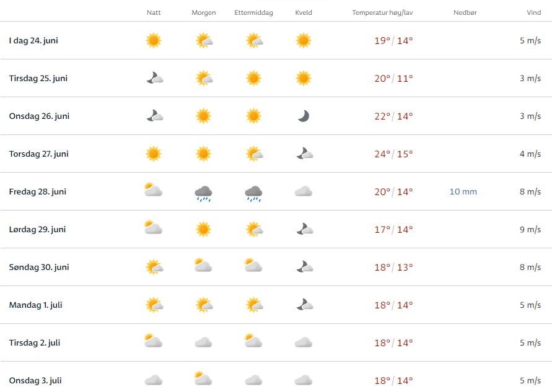Image resolution: width=552 pixels, height=392 pixels.
Task: Click the Nedbør column header
Action: pyautogui.click(x=464, y=13)
